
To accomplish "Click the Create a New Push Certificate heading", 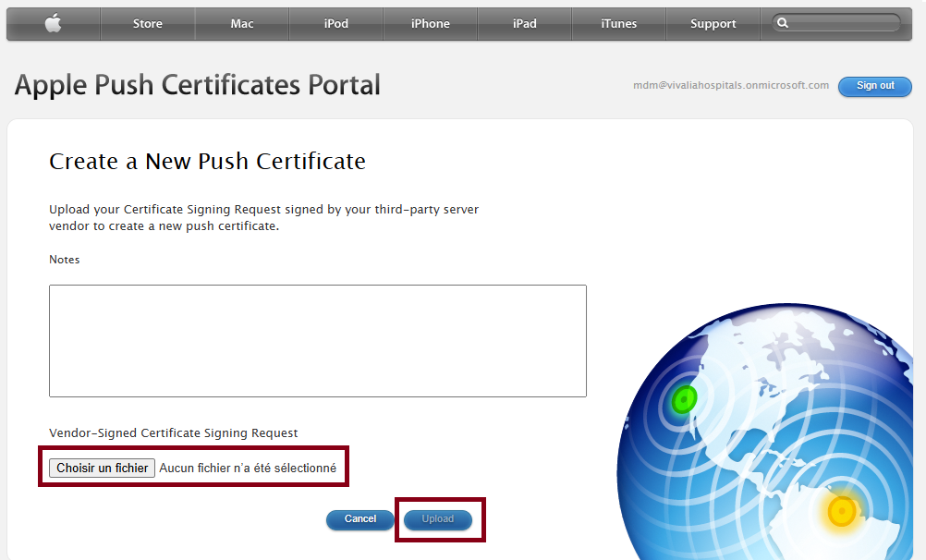I will (207, 162).
